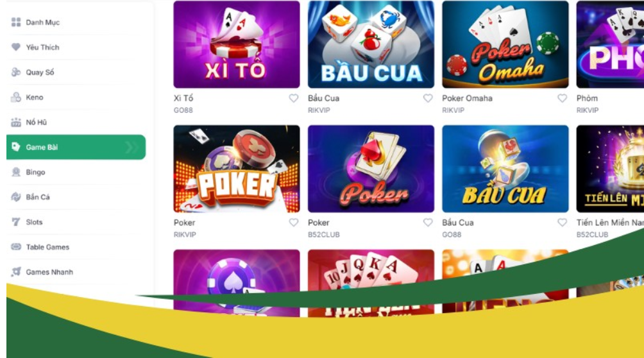Click the Bingo sidebar icon
This screenshot has width=644, height=358.
pyautogui.click(x=16, y=172)
